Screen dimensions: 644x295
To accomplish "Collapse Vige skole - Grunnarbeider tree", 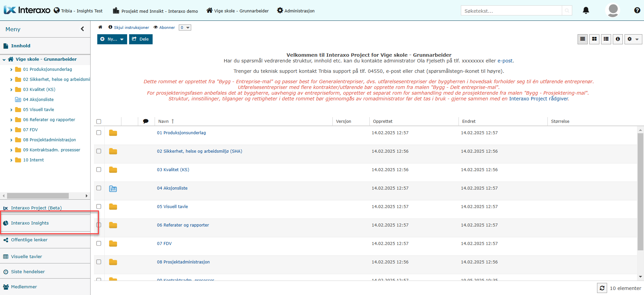I will [4, 59].
